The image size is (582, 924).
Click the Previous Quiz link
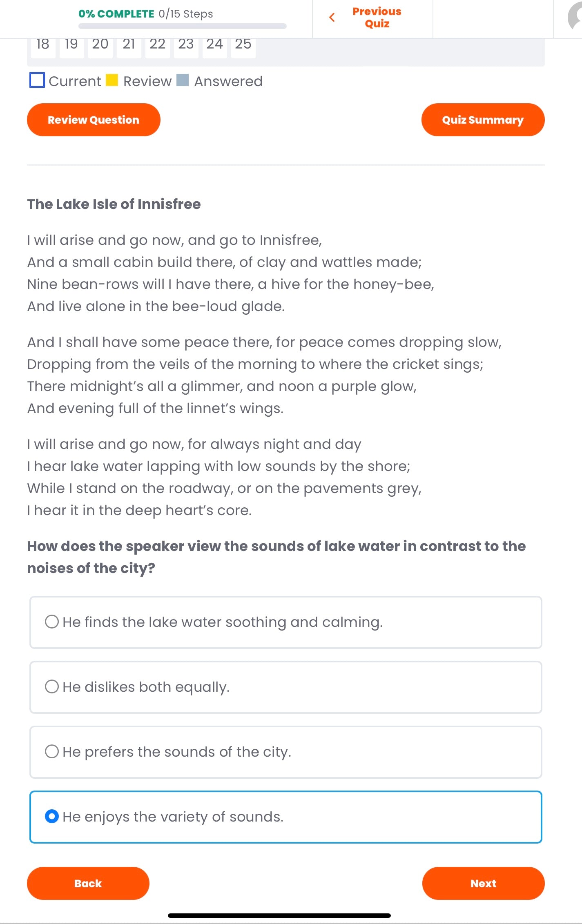pos(377,18)
